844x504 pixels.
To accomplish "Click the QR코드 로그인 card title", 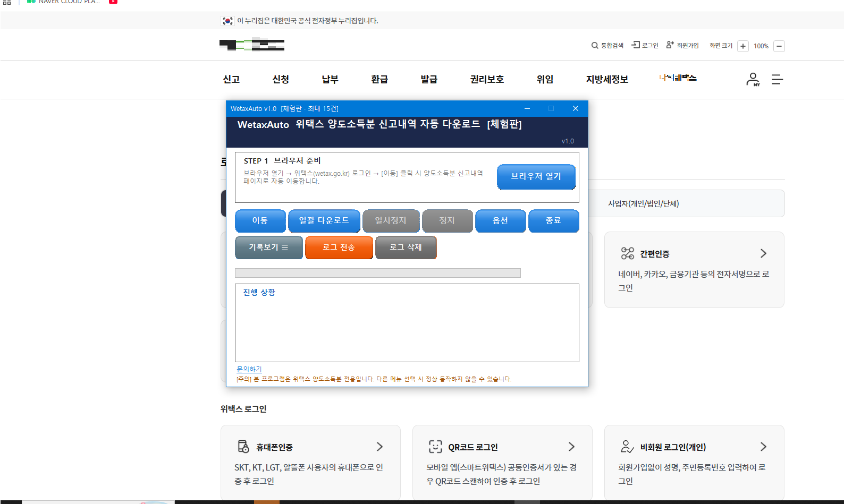I will coord(473,447).
